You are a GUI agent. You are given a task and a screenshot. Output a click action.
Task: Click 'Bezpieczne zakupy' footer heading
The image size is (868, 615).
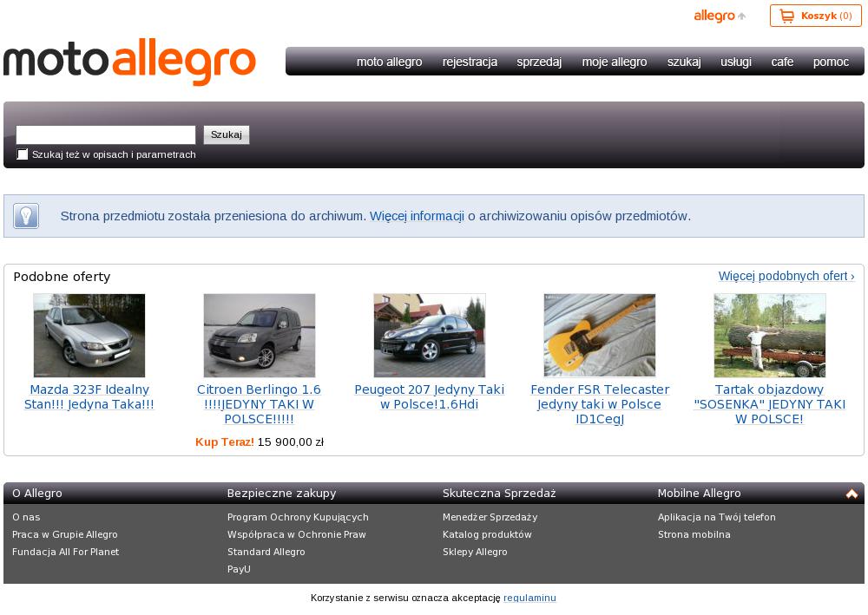click(x=282, y=494)
